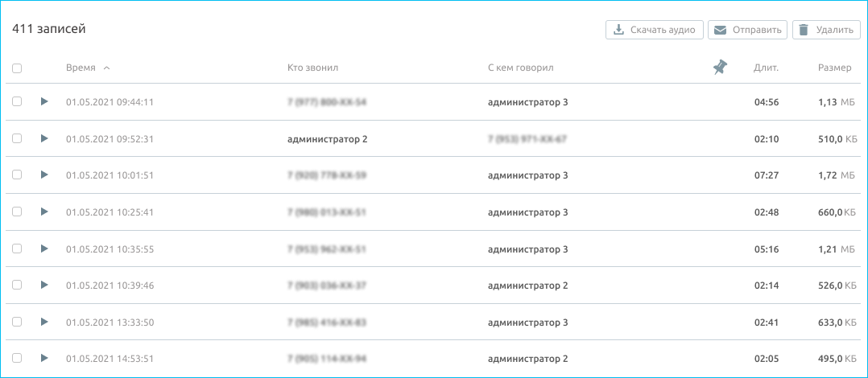Play the recording from 01.05.2021 13:33:50
The image size is (868, 378).
coord(44,322)
